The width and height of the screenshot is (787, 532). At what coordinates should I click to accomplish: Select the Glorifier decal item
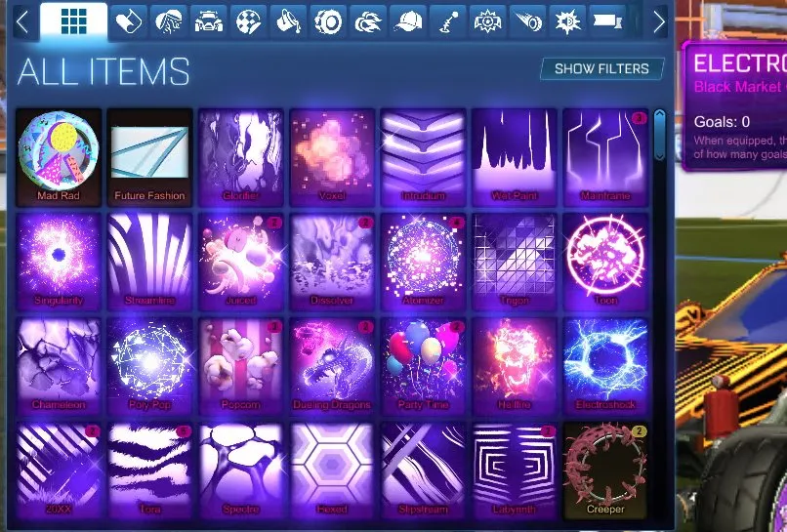pos(241,157)
